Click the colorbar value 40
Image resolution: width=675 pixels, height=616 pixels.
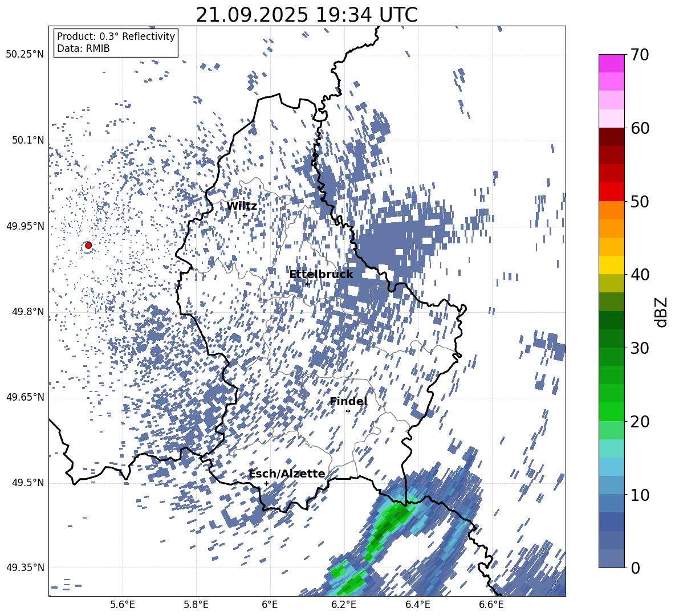point(640,275)
